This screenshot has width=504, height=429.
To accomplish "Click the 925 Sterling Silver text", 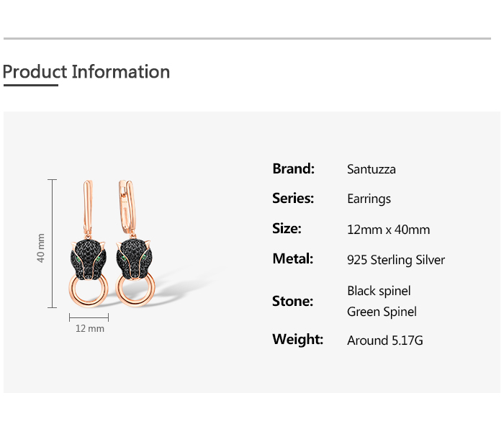I will point(396,260).
